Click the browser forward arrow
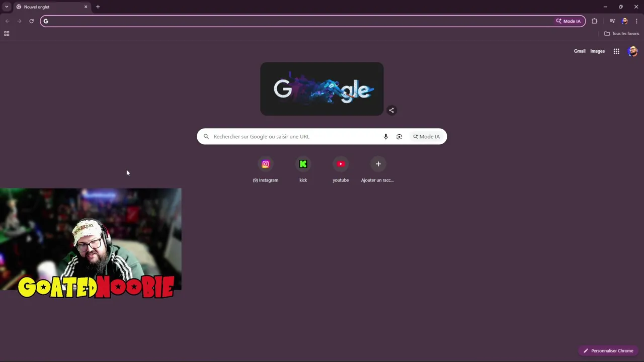644x362 pixels. [x=19, y=21]
